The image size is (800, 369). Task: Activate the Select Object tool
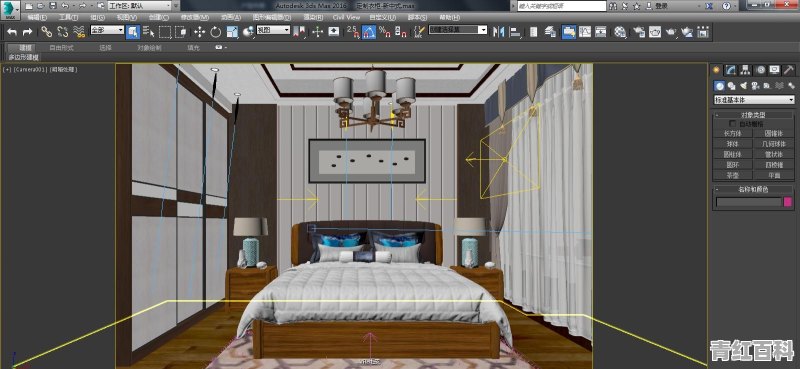click(x=133, y=32)
